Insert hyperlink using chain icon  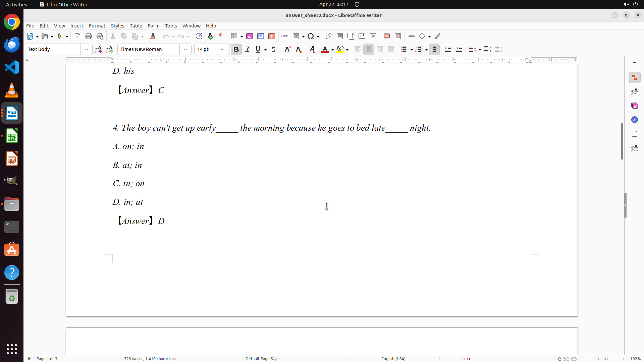[329, 36]
